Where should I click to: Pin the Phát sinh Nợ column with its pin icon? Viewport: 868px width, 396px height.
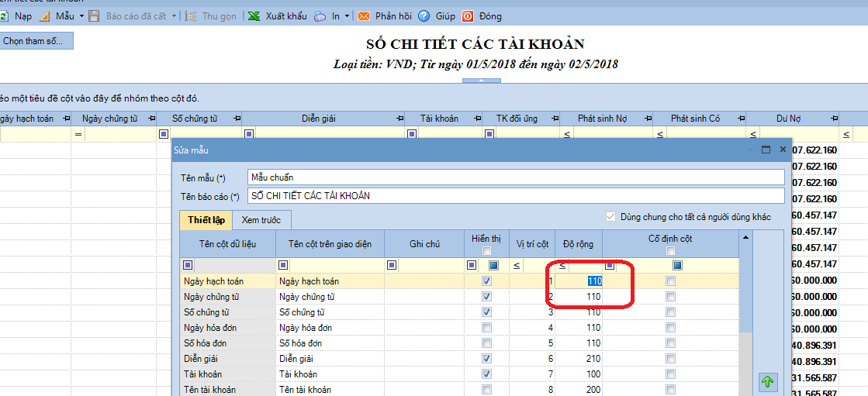648,119
